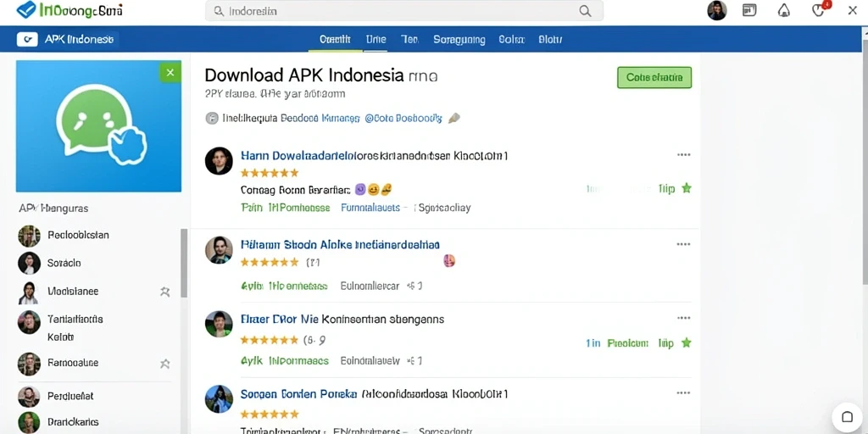Open Songen Bonden Poreka review title
The height and width of the screenshot is (434, 868).
point(374,393)
